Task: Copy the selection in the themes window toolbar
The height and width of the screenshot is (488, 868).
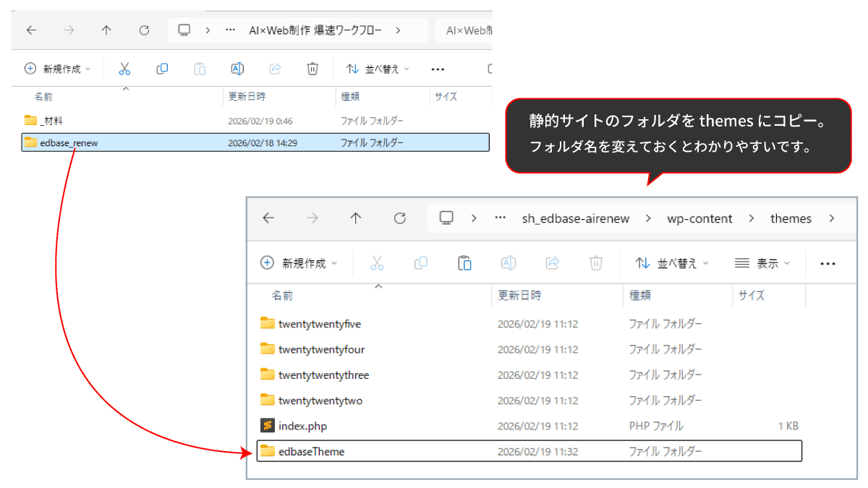Action: coord(420,263)
